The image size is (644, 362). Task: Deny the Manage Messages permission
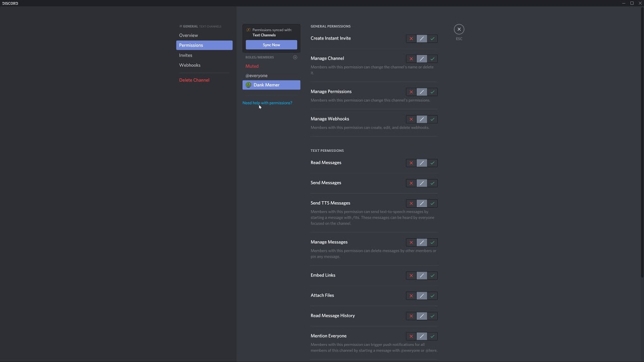tap(411, 242)
